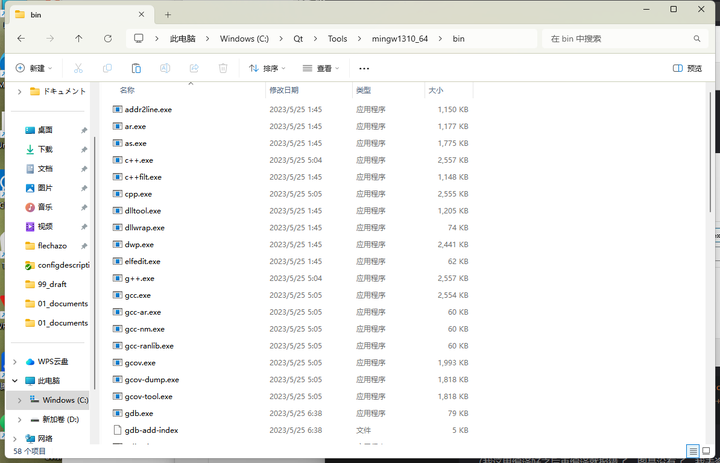The width and height of the screenshot is (720, 463).
Task: Click the Copy icon in toolbar
Action: (x=107, y=68)
